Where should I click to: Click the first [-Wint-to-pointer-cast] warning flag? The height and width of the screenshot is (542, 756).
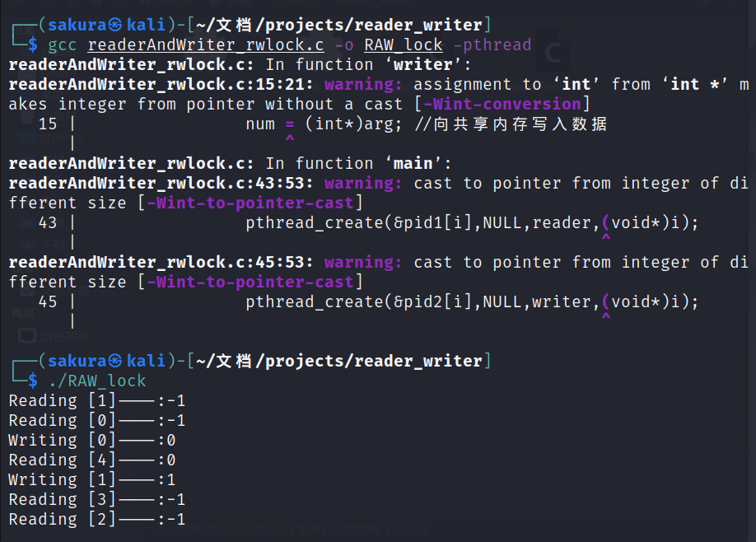pyautogui.click(x=250, y=203)
